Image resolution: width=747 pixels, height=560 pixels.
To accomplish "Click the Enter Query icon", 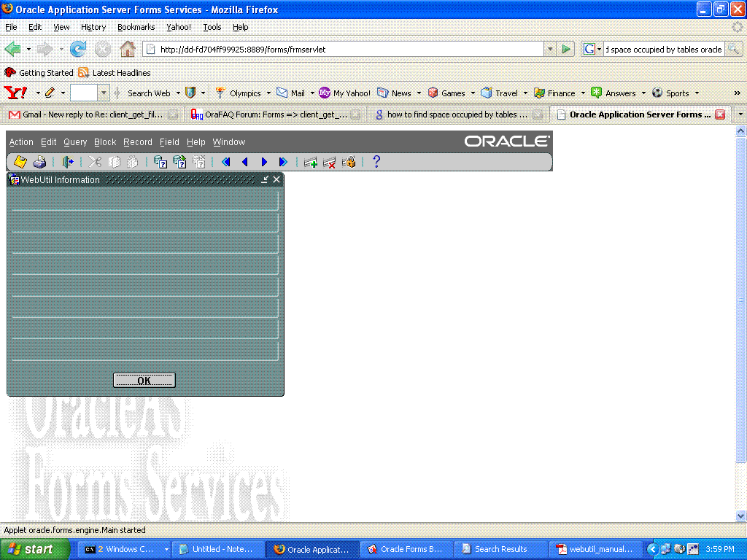I will click(160, 162).
